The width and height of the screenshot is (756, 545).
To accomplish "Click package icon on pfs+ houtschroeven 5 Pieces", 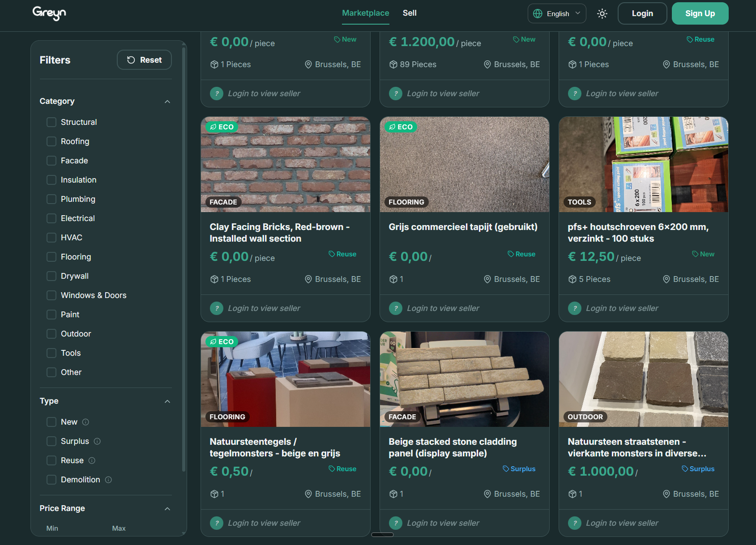I will 572,279.
